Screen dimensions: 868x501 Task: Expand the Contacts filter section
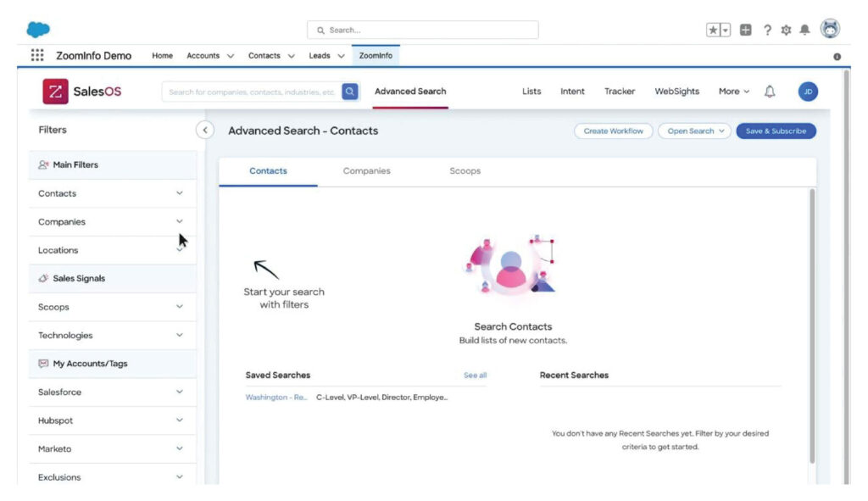pyautogui.click(x=113, y=193)
